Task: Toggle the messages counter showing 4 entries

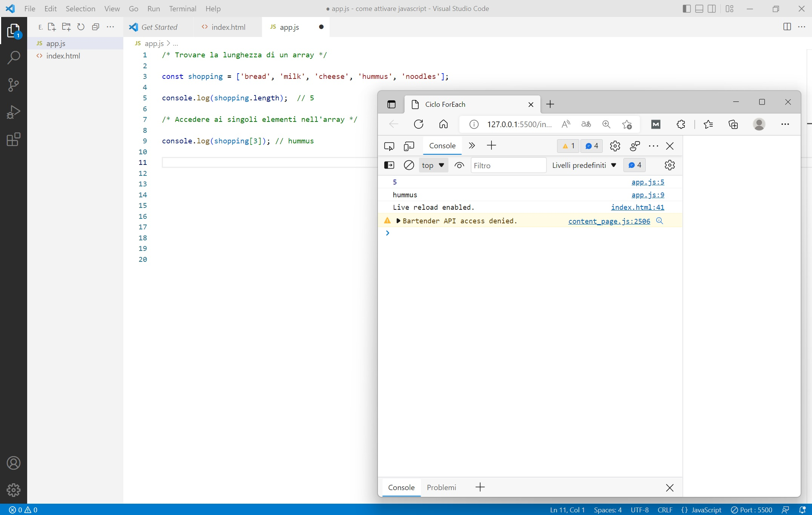Action: coord(591,146)
